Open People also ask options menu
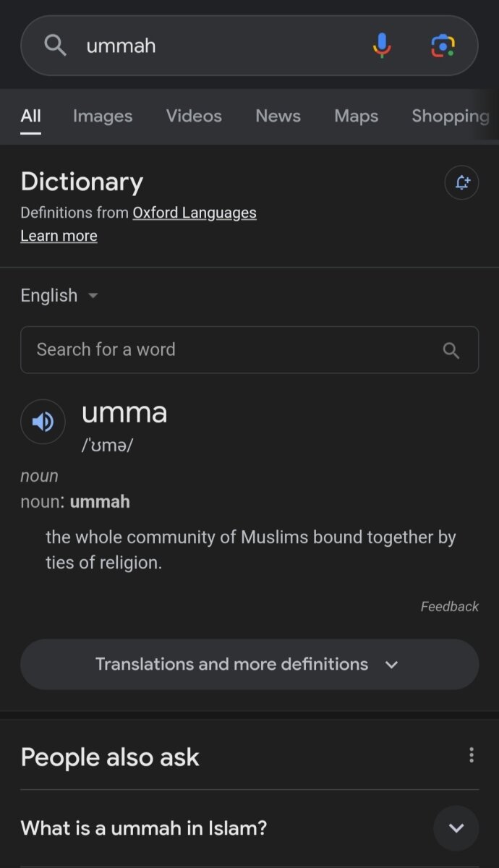Screen dimensions: 499x868 (471, 756)
